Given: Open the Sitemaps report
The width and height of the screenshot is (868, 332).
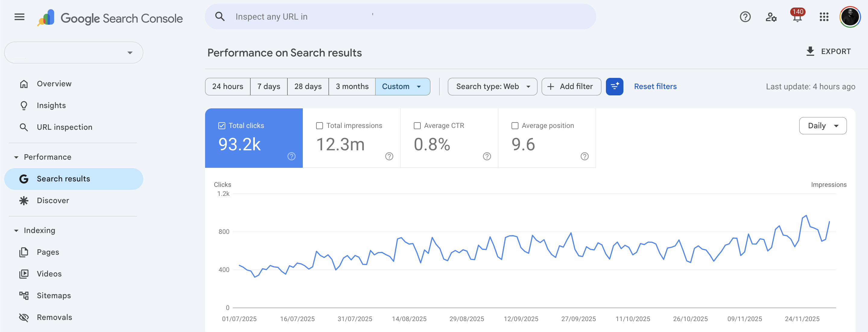Looking at the screenshot, I should pos(54,295).
